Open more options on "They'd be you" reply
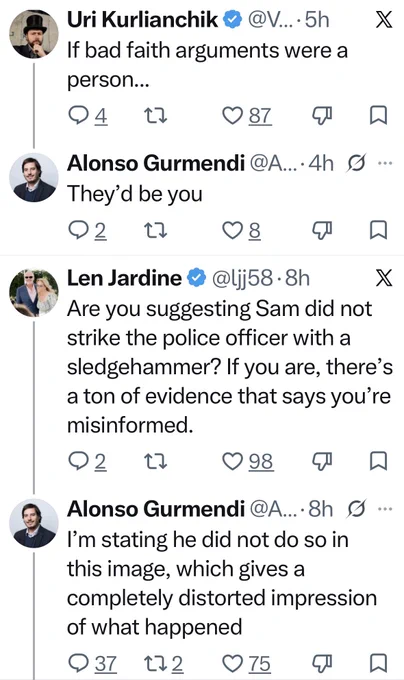The width and height of the screenshot is (404, 680). tap(384, 163)
